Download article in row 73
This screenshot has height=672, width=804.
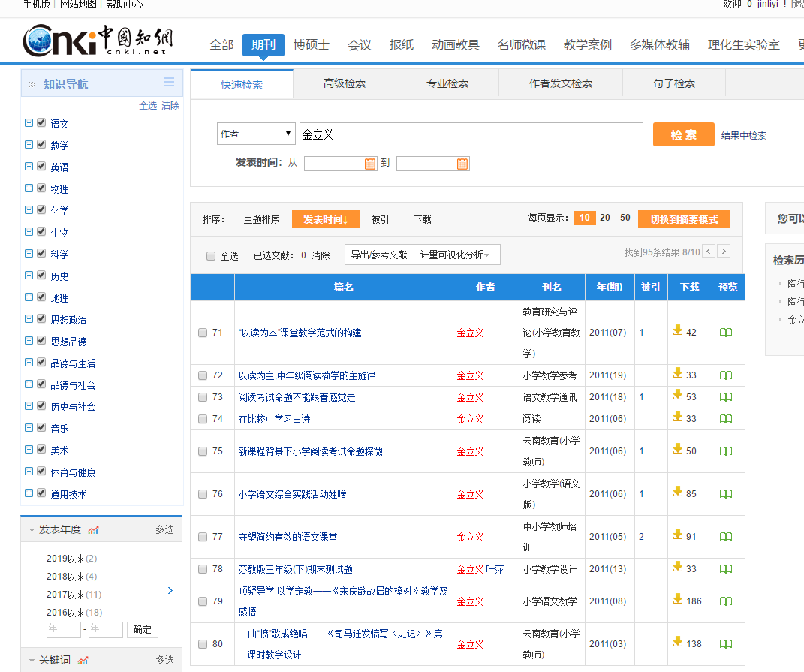[678, 394]
